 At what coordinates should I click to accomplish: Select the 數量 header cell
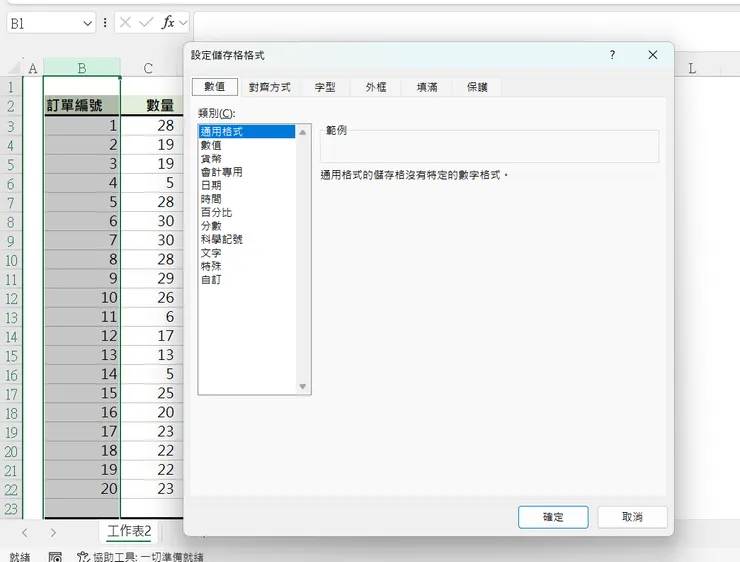151,106
